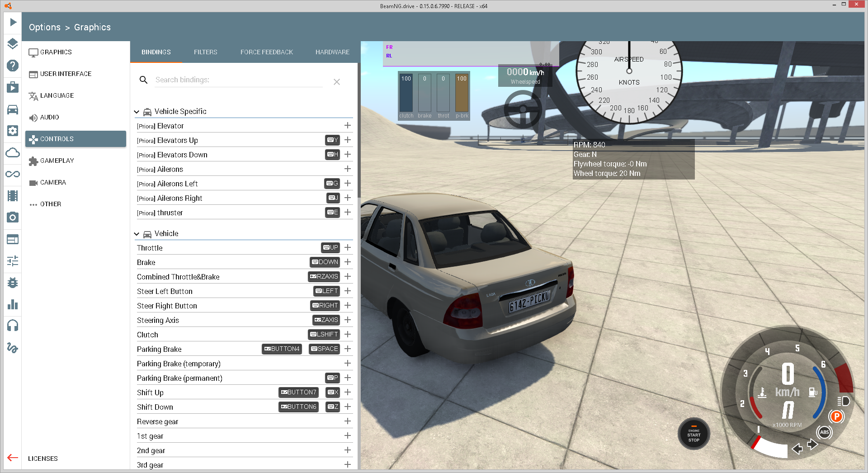Edit the DOWN key binding for Brake
The image size is (868, 473).
click(x=325, y=262)
